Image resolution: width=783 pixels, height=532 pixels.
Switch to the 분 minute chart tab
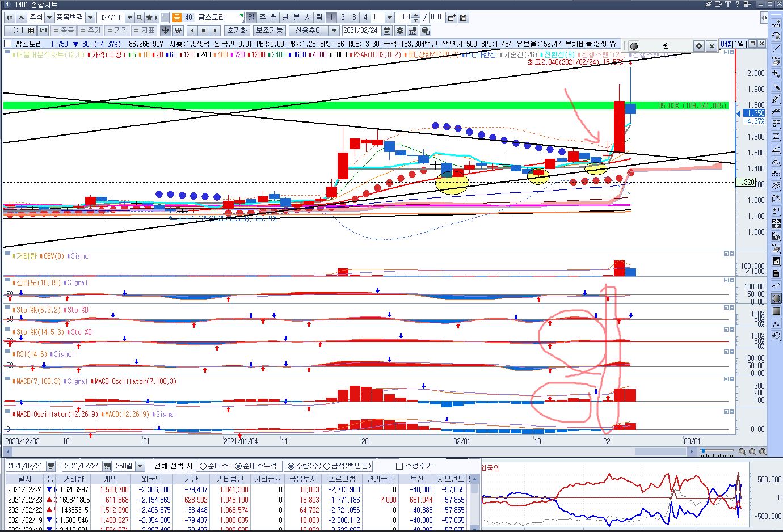(297, 18)
